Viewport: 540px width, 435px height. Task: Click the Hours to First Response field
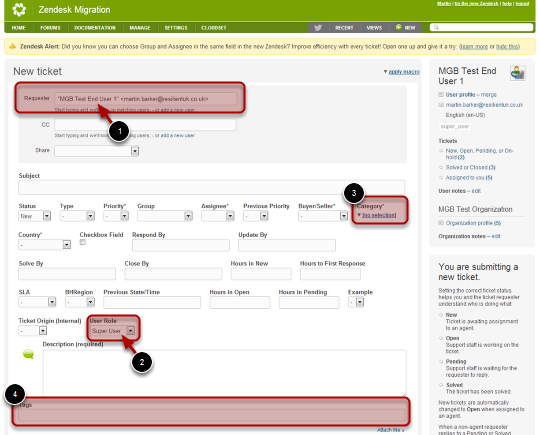pos(330,274)
